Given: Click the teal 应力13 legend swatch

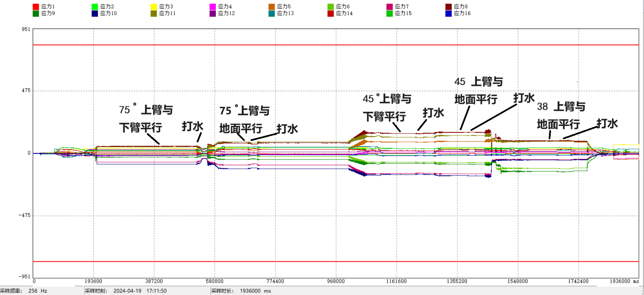Looking at the screenshot, I should [271, 13].
